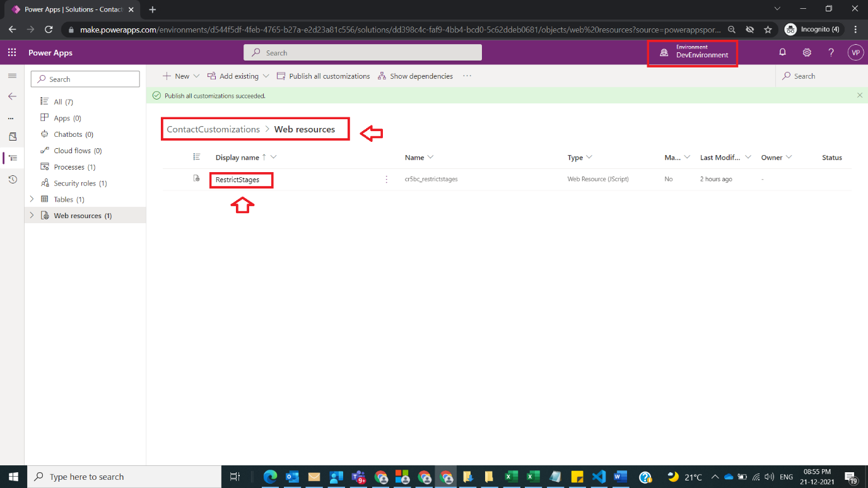Open the VP account avatar
The width and height of the screenshot is (868, 488).
pyautogui.click(x=855, y=53)
